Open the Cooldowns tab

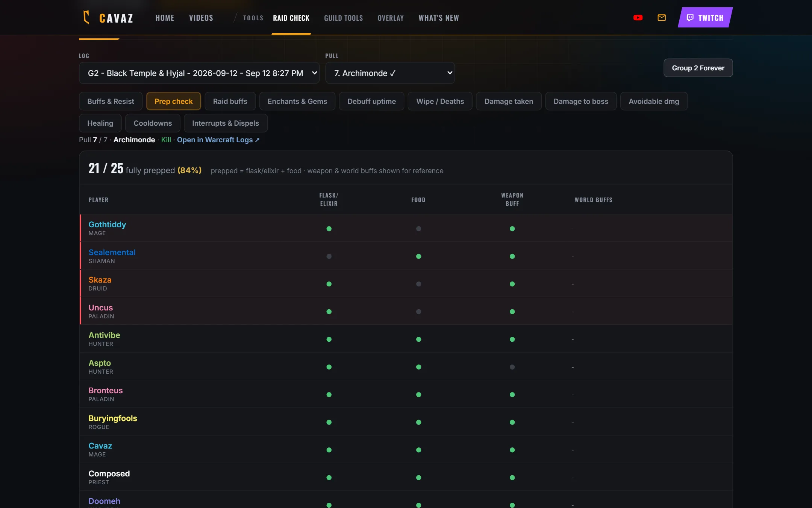pos(153,123)
